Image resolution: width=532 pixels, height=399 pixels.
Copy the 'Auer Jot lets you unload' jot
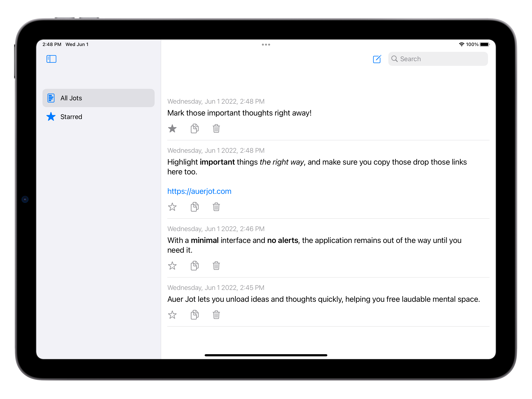click(195, 315)
